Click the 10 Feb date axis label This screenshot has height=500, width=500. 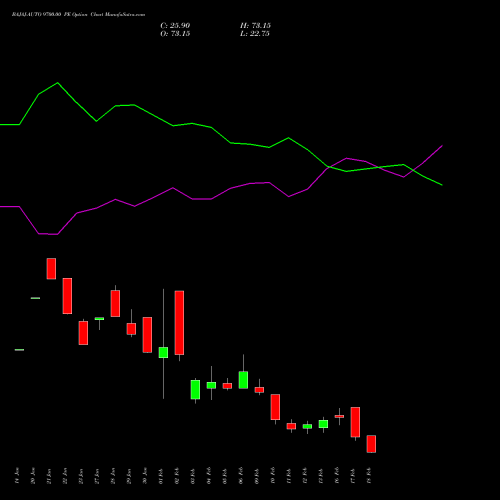click(x=274, y=476)
